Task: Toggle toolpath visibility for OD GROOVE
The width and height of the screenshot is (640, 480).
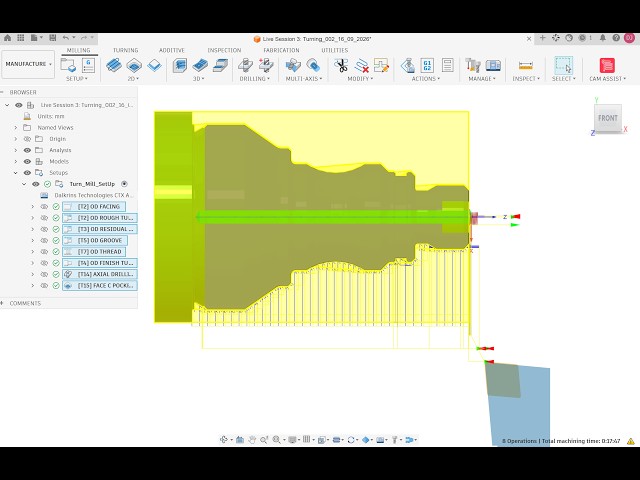Action: point(44,240)
